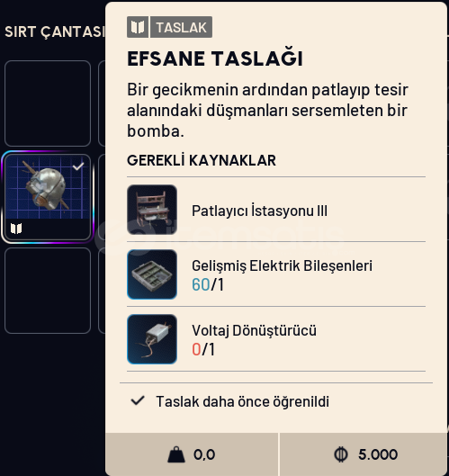Select the empty backpack slot below blueprint
Image resolution: width=449 pixels, height=476 pixels.
tap(48, 291)
